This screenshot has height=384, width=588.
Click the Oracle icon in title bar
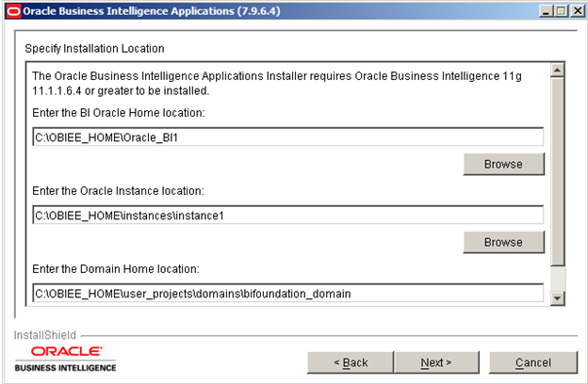tap(13, 11)
